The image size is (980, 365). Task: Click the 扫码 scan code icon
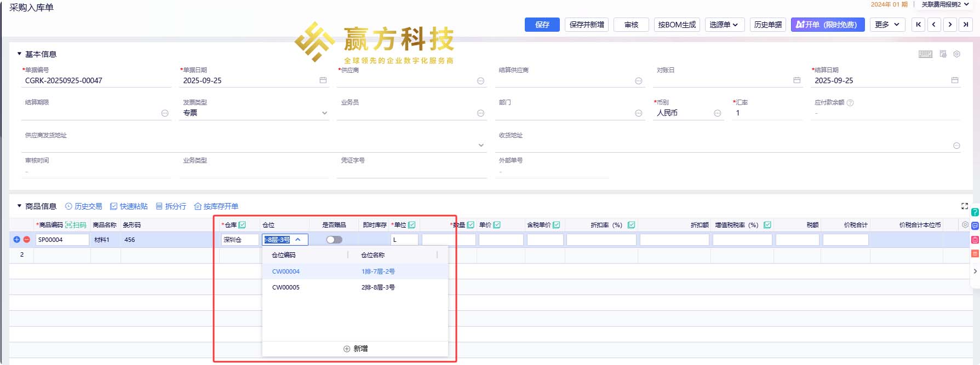76,225
